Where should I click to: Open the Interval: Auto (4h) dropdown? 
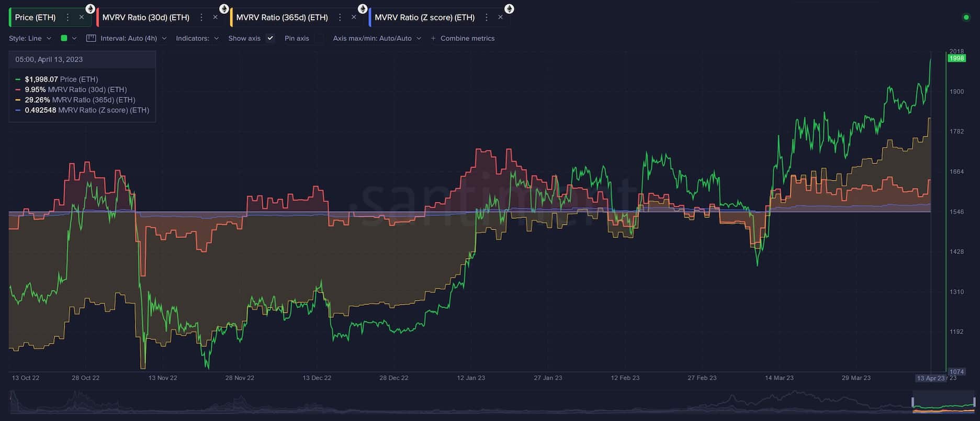coord(133,38)
